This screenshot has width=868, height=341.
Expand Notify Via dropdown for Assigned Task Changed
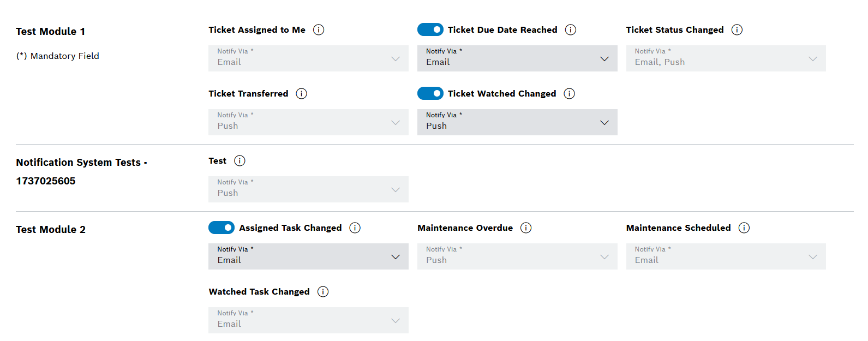coord(308,256)
